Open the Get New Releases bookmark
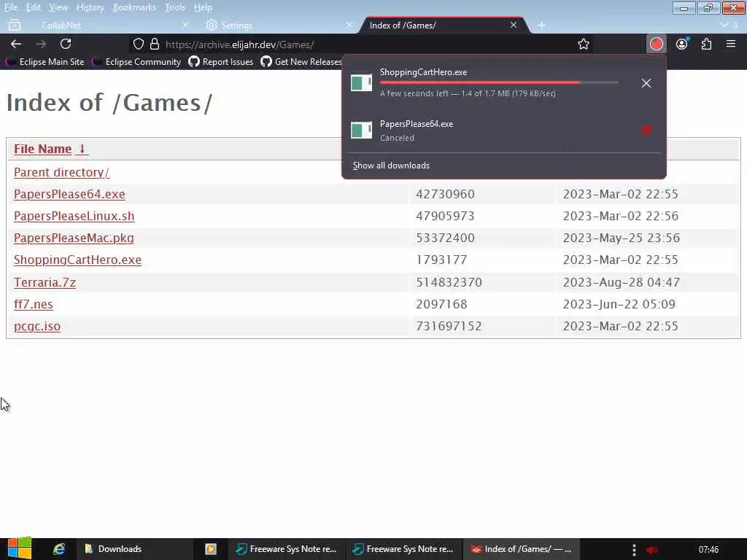The height and width of the screenshot is (560, 747). (301, 62)
